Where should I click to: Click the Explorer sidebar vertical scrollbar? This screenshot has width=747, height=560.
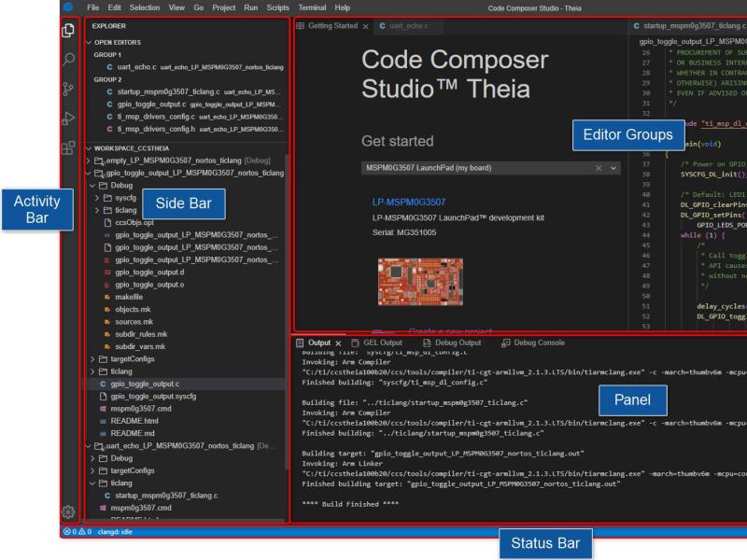point(287,310)
